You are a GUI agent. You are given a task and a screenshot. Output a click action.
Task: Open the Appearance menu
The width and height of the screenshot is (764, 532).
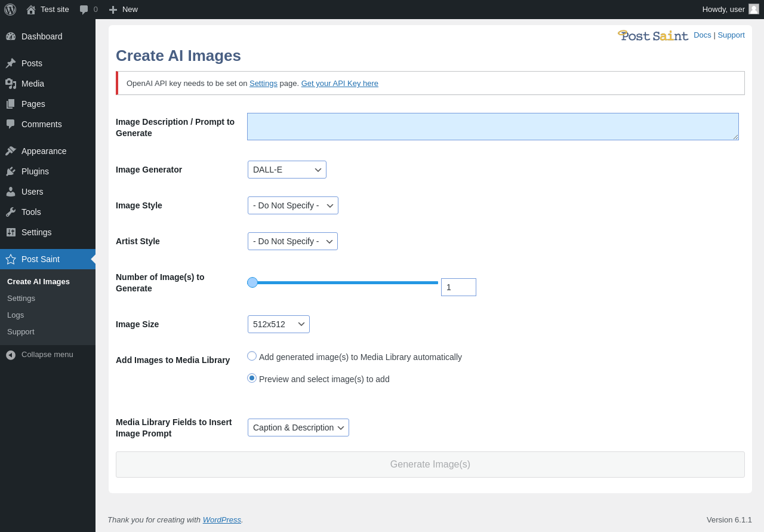pos(48,151)
